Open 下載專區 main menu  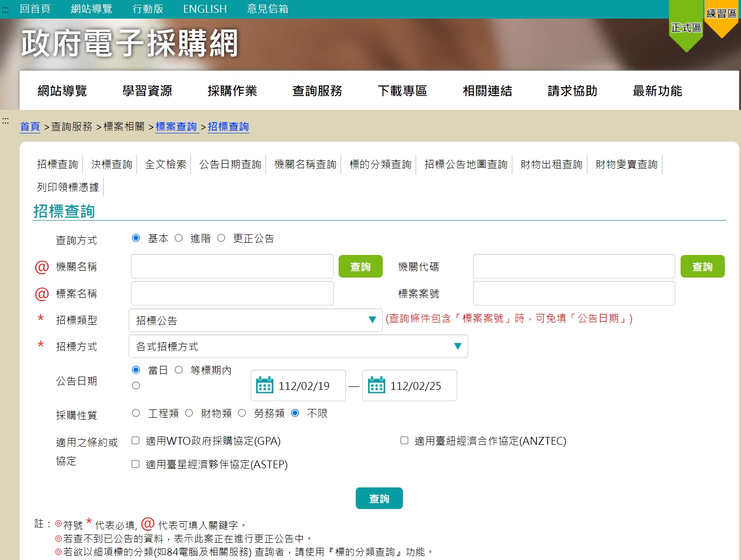(x=402, y=91)
